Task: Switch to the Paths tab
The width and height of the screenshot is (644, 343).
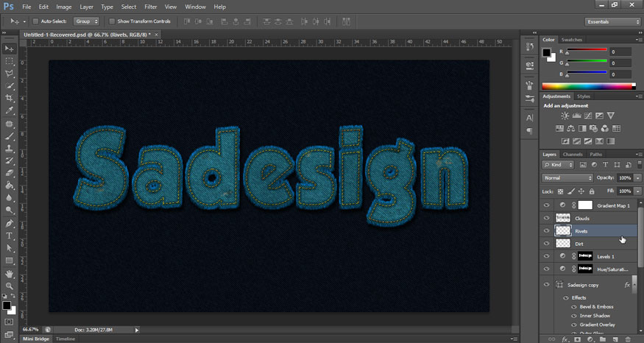Action: (596, 155)
